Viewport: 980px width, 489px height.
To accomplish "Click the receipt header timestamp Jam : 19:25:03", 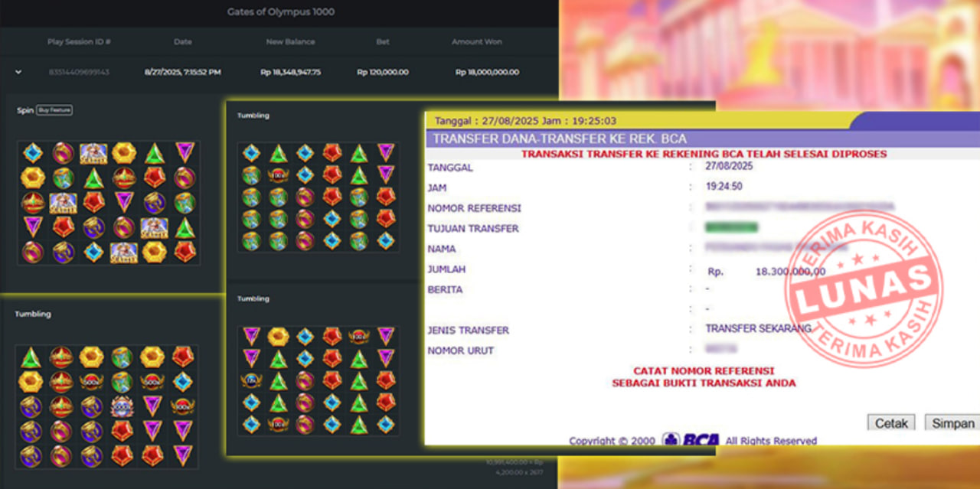I will pos(580,121).
